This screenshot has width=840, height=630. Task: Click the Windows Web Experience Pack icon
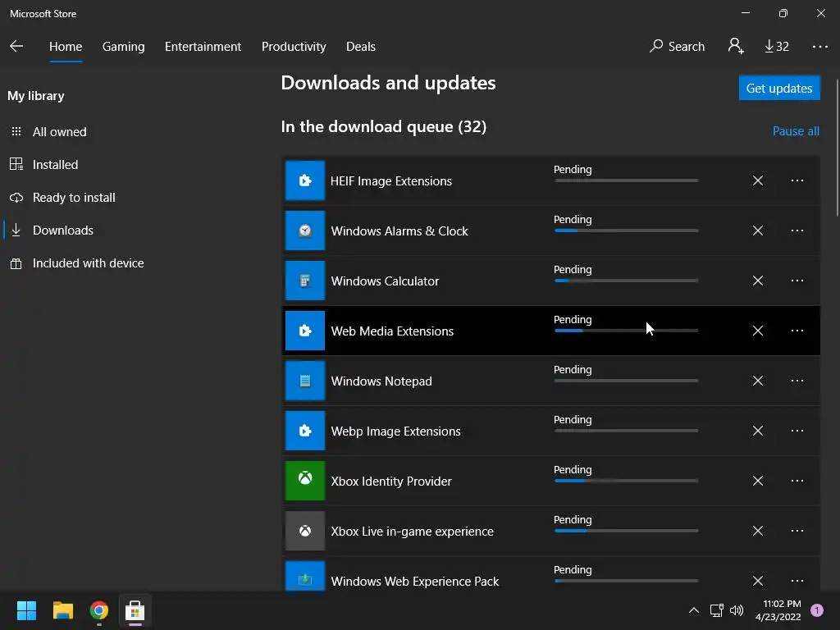tap(305, 576)
